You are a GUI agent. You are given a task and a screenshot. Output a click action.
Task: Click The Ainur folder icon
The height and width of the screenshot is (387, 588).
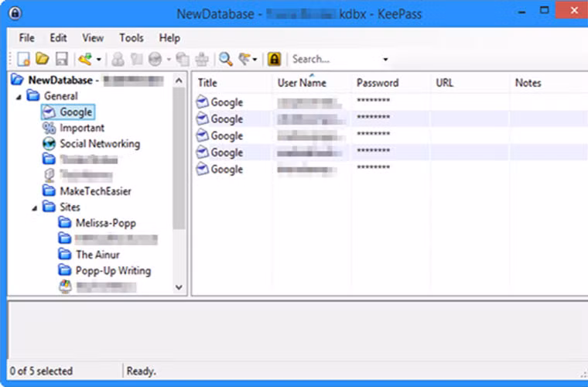(x=65, y=254)
